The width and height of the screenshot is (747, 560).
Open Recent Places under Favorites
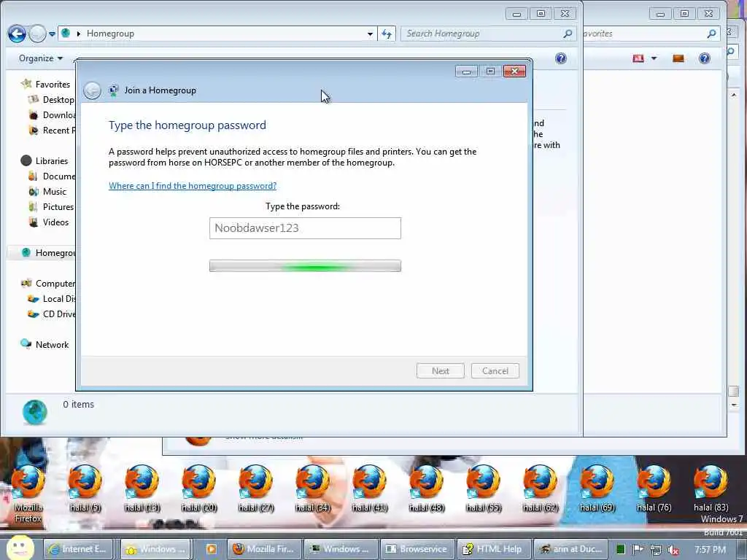pyautogui.click(x=52, y=130)
